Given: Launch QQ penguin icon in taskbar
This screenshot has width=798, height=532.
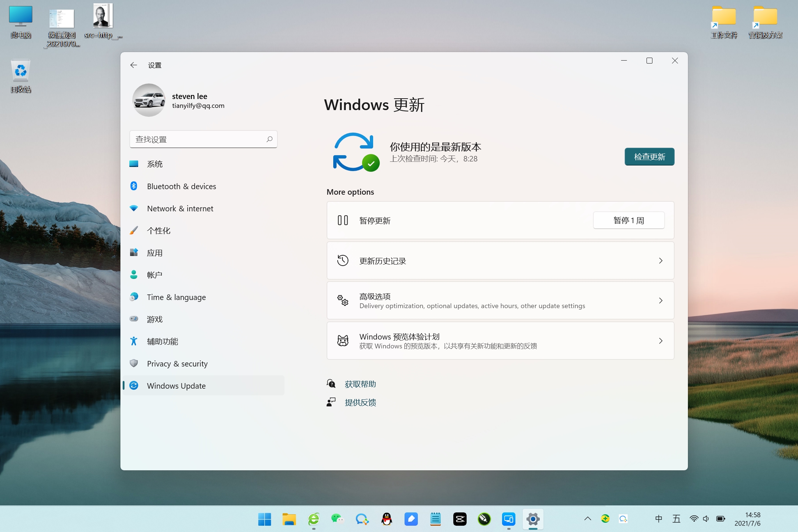Looking at the screenshot, I should (386, 519).
